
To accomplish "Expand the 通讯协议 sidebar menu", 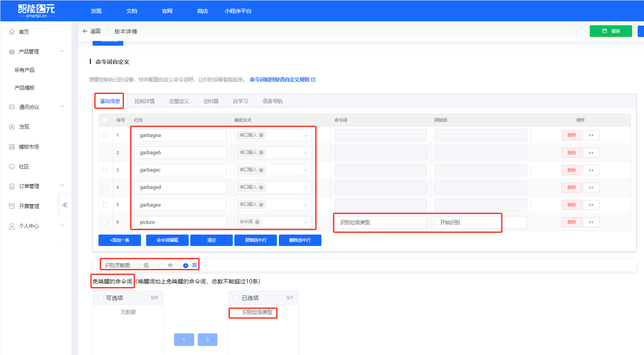I will pyautogui.click(x=62, y=107).
